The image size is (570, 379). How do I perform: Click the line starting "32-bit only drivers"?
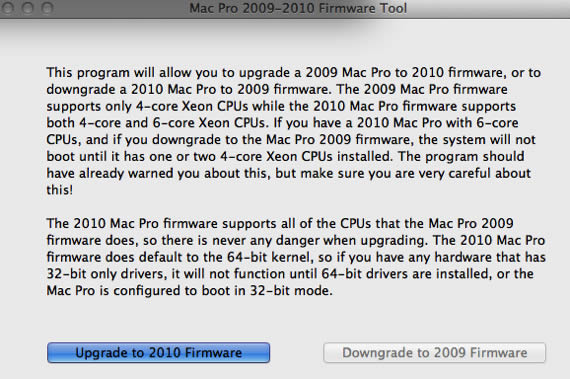(x=290, y=274)
